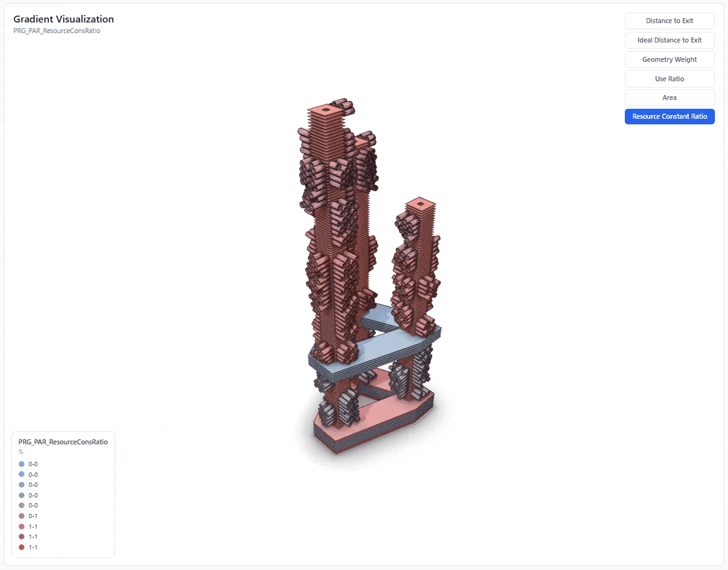Click the topmost blue legend swatch
Image resolution: width=728 pixels, height=570 pixels.
(22, 464)
